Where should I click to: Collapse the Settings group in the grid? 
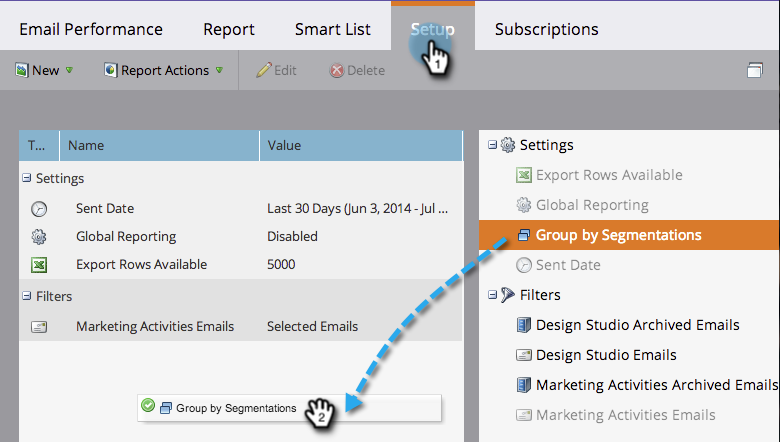[26, 177]
